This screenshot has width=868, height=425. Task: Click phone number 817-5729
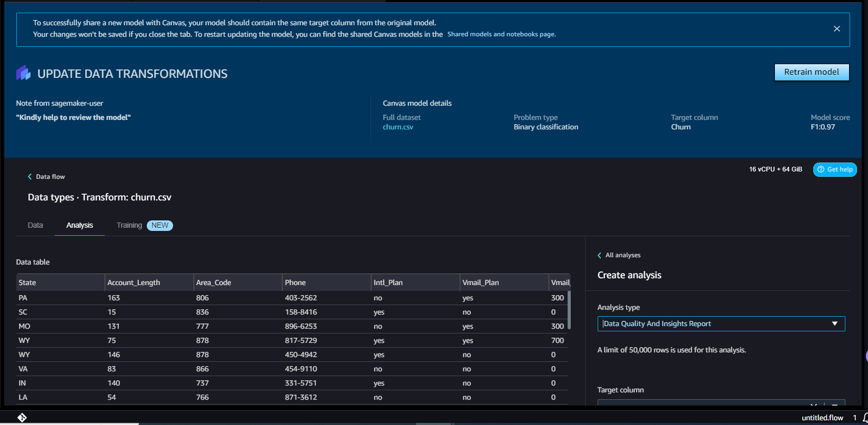301,340
